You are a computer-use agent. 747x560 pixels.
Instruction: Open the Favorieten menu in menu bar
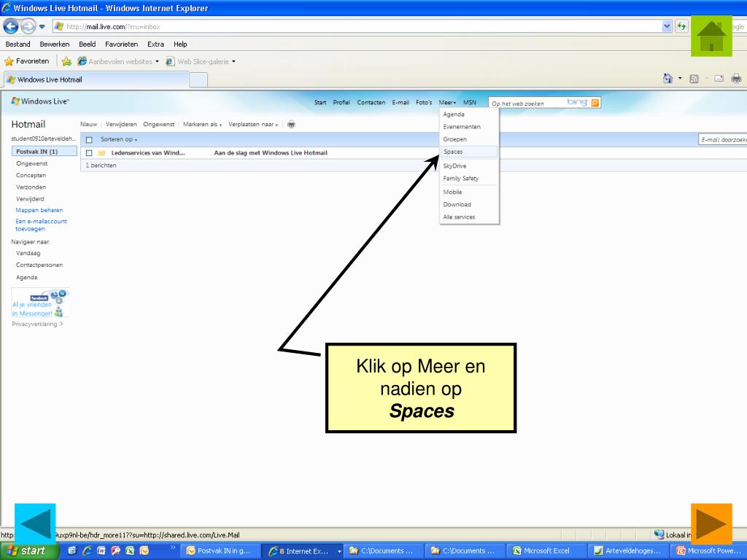point(122,44)
